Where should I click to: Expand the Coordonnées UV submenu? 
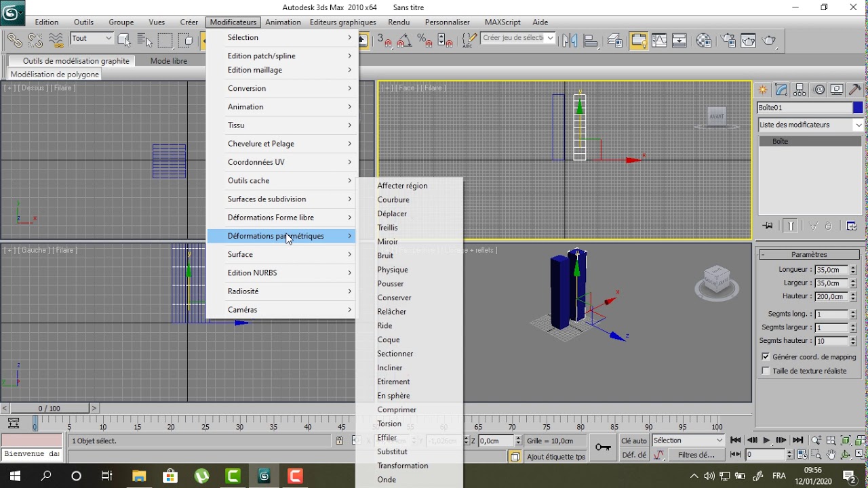(x=281, y=162)
